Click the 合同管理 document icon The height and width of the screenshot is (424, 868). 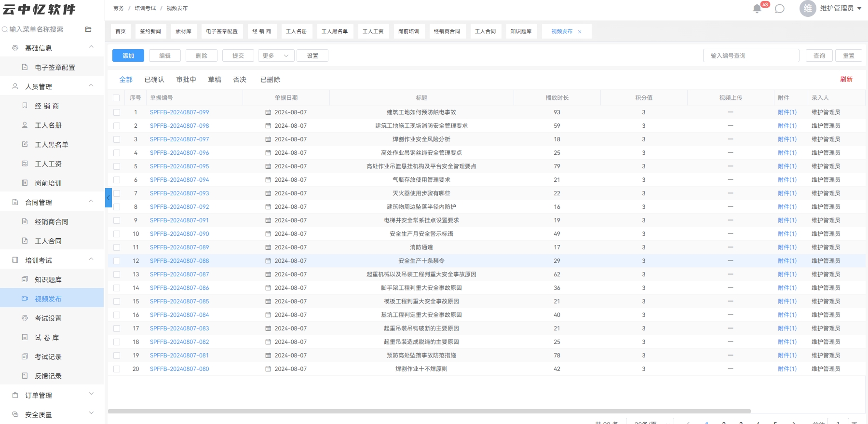[x=15, y=202]
